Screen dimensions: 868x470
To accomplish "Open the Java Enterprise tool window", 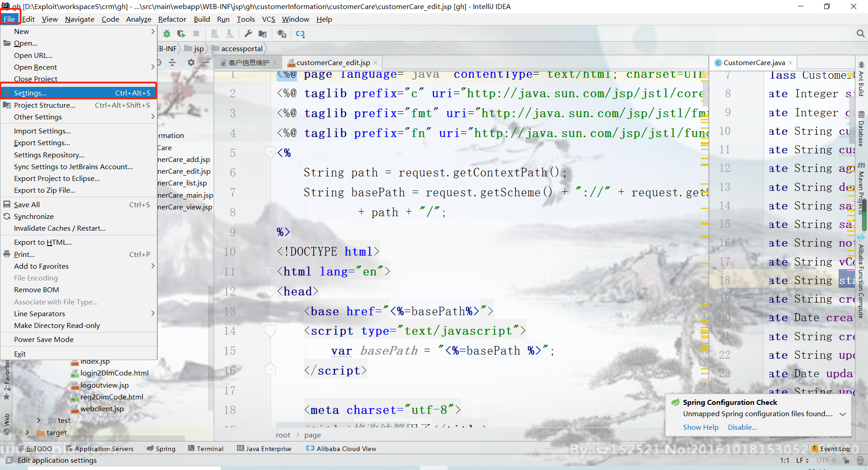I will pyautogui.click(x=264, y=449).
